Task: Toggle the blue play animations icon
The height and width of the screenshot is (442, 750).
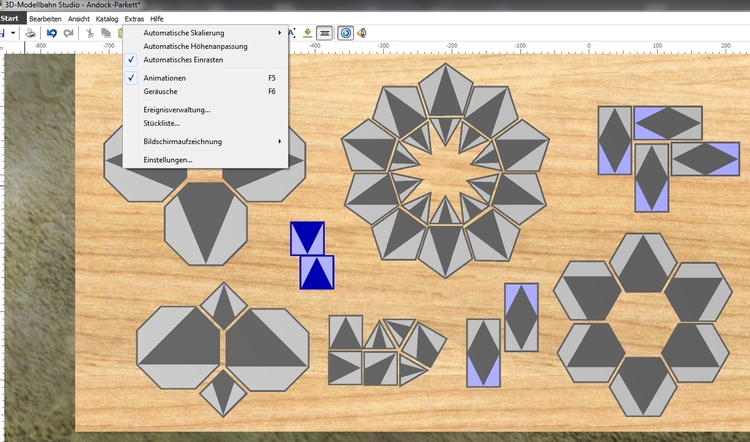Action: tap(346, 33)
